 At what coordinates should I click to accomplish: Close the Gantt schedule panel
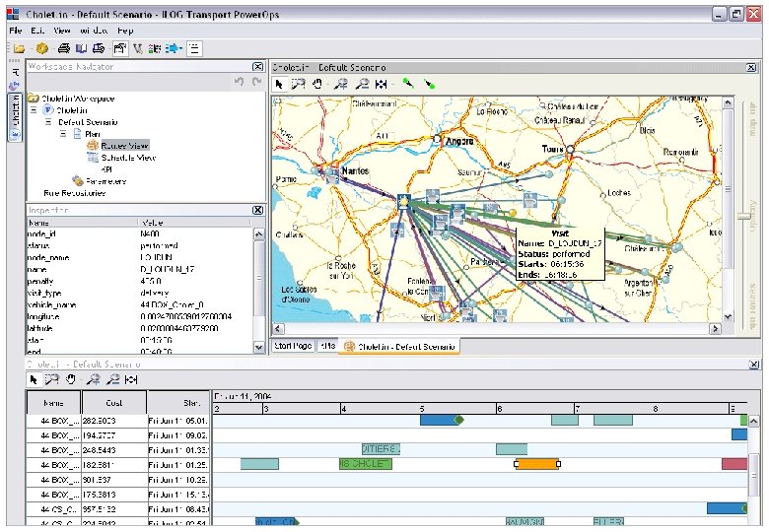click(754, 365)
